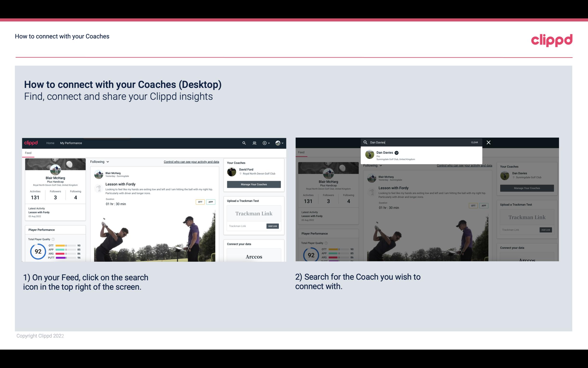Click the Add Link button for Trackman

point(273,226)
